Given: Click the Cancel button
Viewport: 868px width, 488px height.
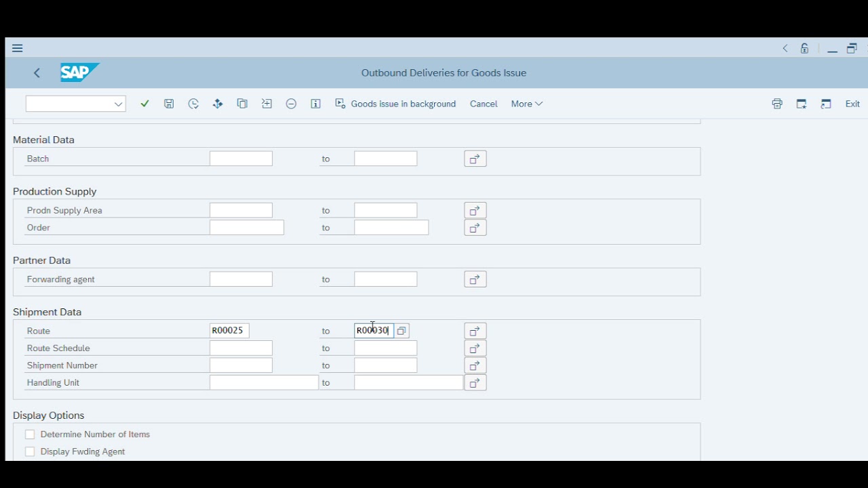Looking at the screenshot, I should point(484,104).
